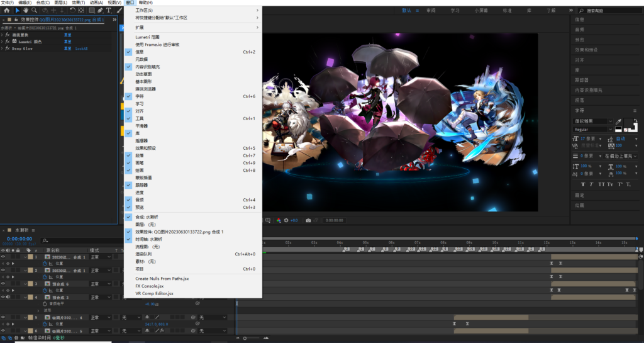
Task: Click the Home icon in toolbar
Action: pos(6,10)
